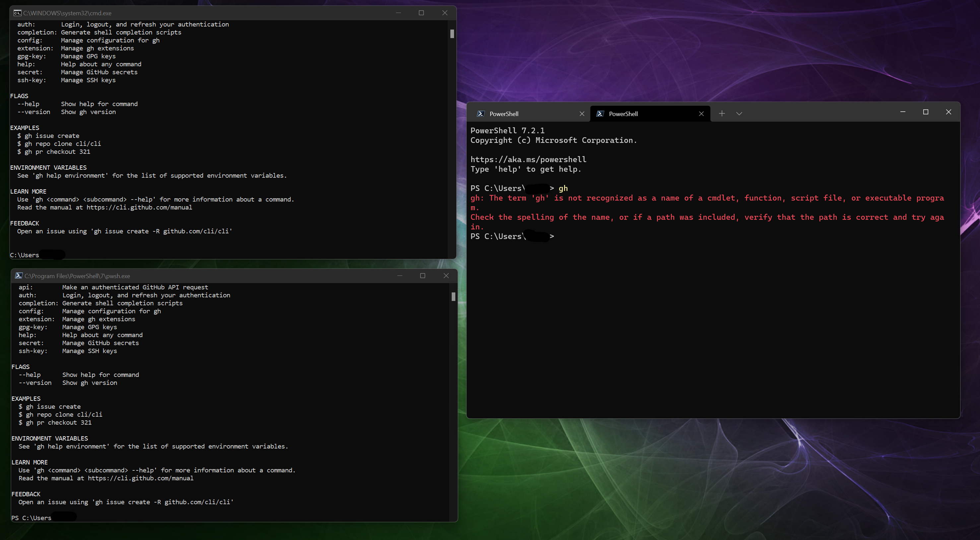Click the PowerShell icon on the active tab

pyautogui.click(x=600, y=113)
